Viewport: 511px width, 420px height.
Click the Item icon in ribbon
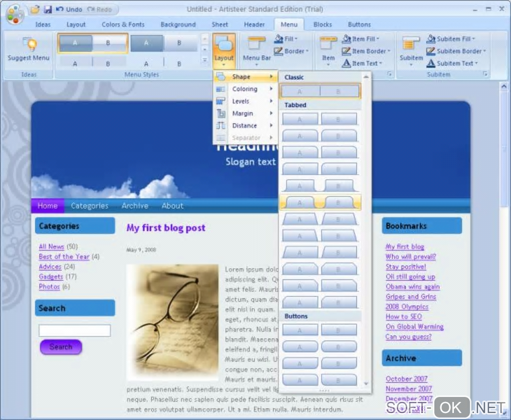(x=328, y=44)
